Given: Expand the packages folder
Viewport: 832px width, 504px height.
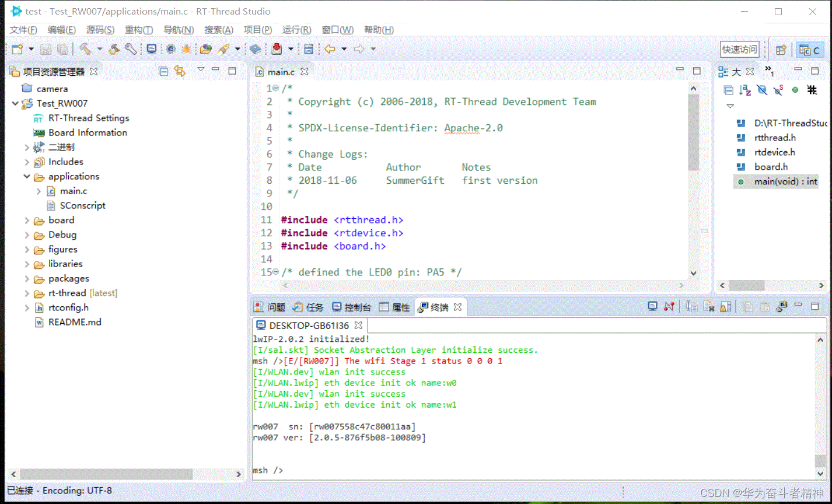Looking at the screenshot, I should pos(27,278).
